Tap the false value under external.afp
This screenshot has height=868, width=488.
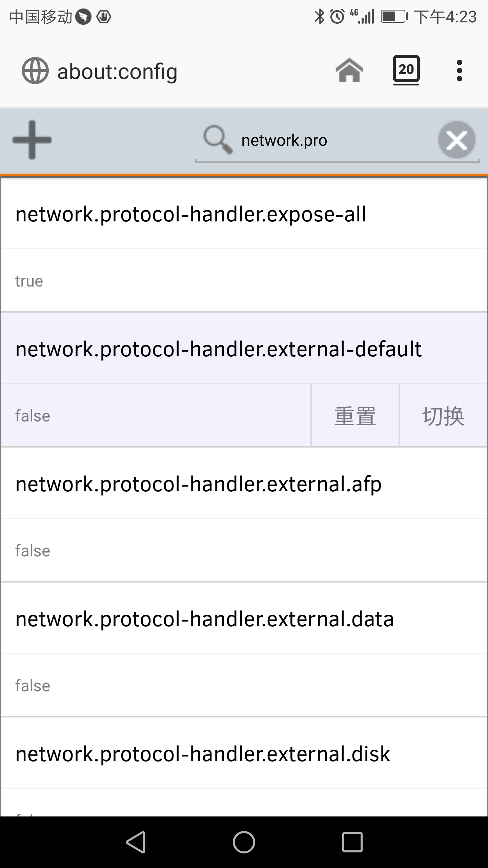pos(33,551)
